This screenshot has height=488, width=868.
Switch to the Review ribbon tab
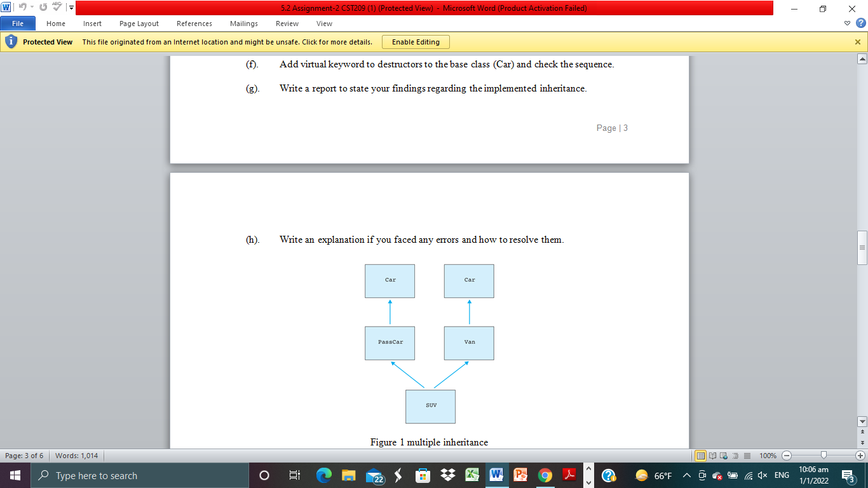(x=287, y=24)
